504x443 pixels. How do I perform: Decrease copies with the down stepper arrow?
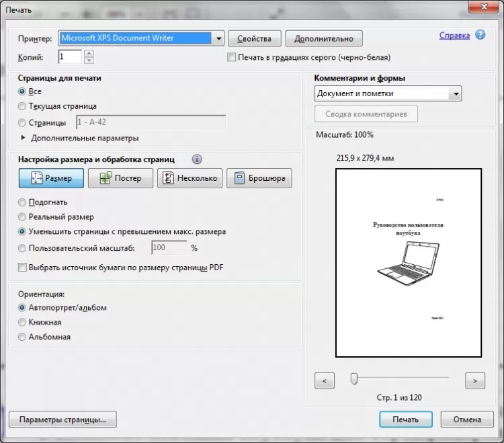[x=89, y=61]
